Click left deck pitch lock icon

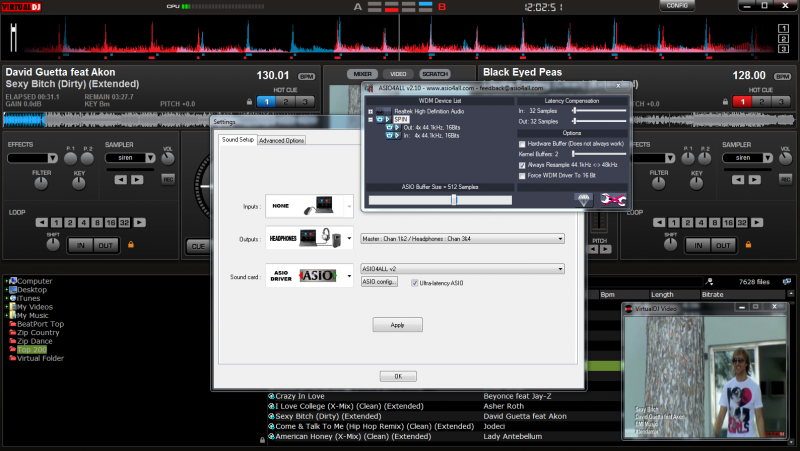click(x=249, y=102)
